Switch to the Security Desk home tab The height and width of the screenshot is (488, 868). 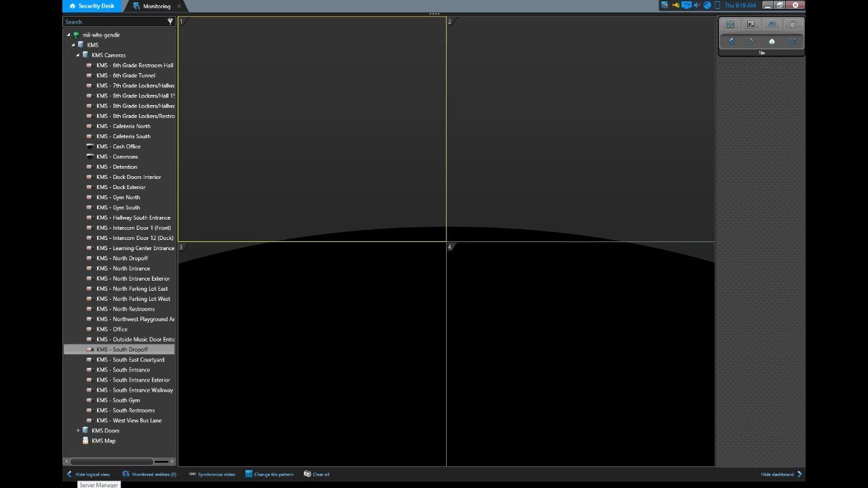(x=93, y=6)
